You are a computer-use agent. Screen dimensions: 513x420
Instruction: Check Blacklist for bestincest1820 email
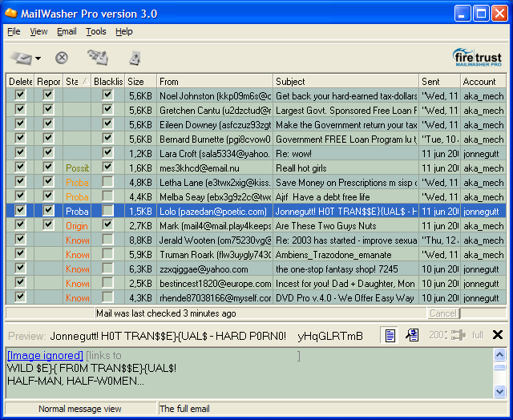click(107, 283)
